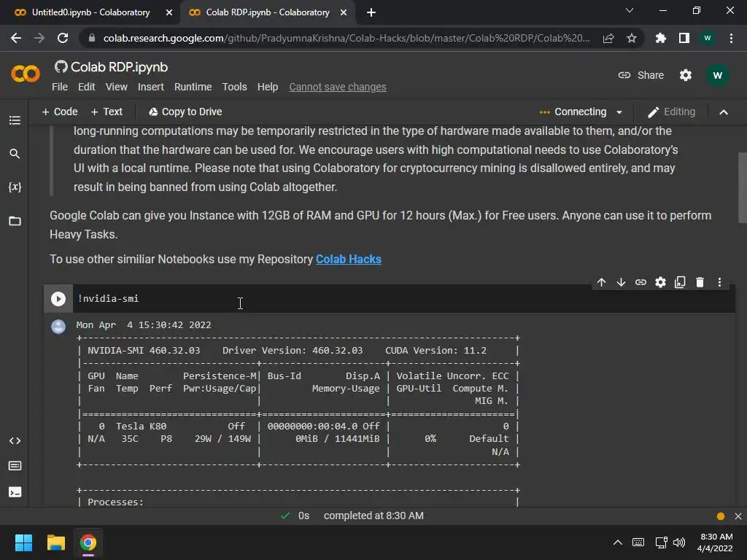Add a Code cell

[x=60, y=112]
